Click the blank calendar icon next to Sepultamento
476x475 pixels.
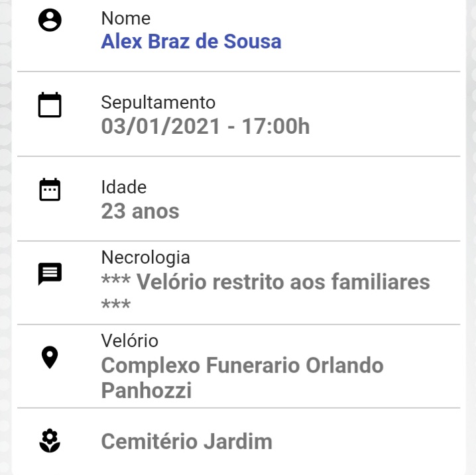coord(50,105)
